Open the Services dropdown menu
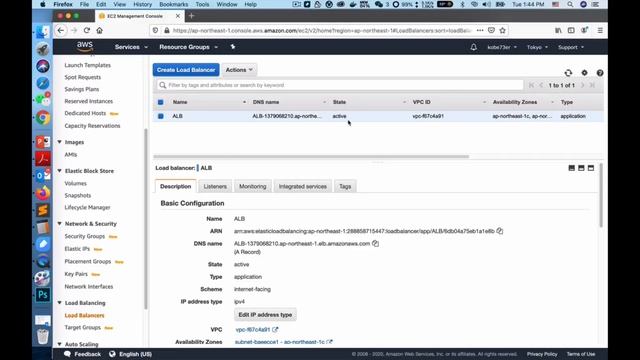The image size is (640, 360). click(131, 47)
